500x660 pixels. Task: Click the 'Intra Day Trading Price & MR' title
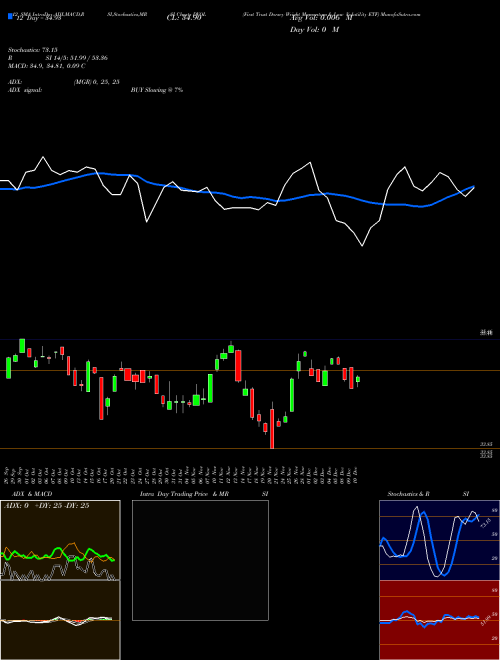click(184, 494)
